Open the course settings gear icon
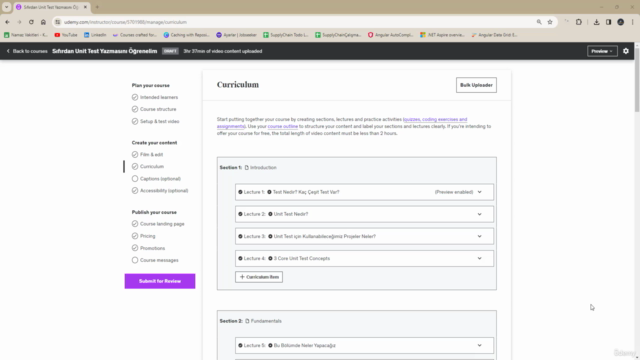The image size is (640, 360). [x=626, y=51]
